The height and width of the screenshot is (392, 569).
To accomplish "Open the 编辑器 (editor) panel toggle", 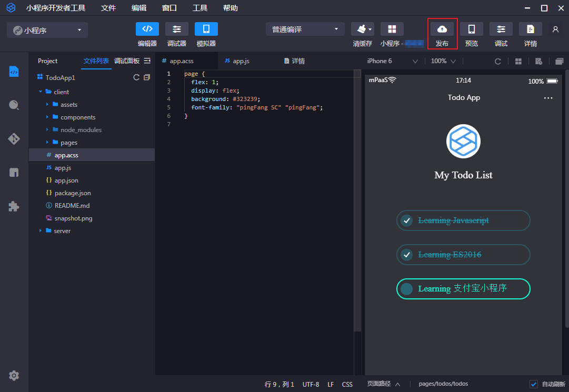I will click(147, 29).
